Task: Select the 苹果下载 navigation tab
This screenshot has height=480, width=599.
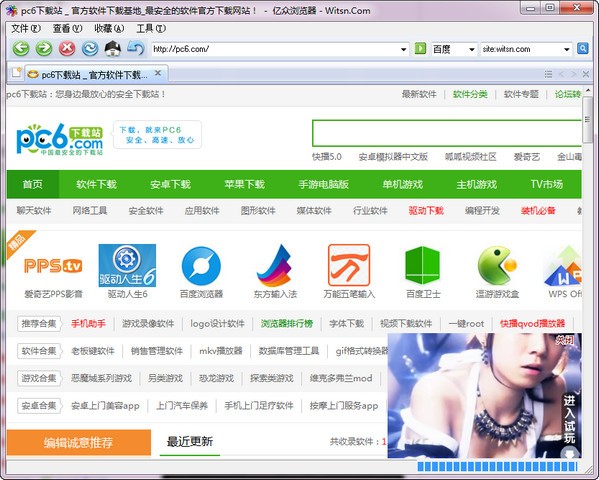Action: pyautogui.click(x=244, y=184)
